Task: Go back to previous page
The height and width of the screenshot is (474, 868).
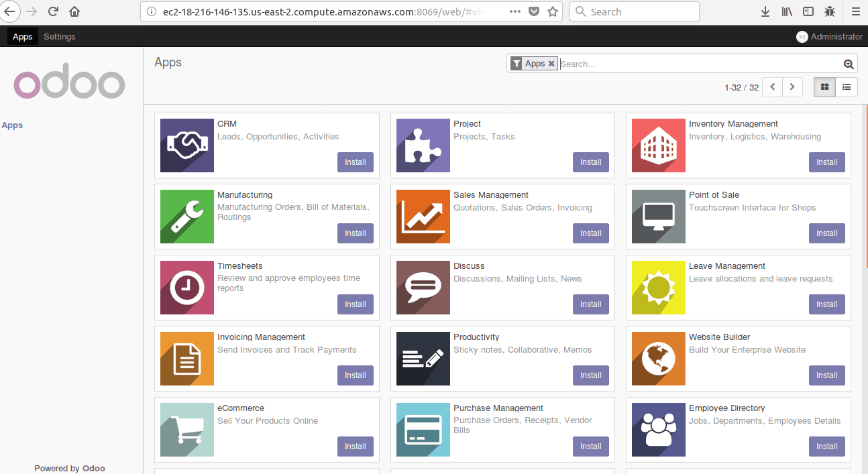Action: (x=10, y=11)
